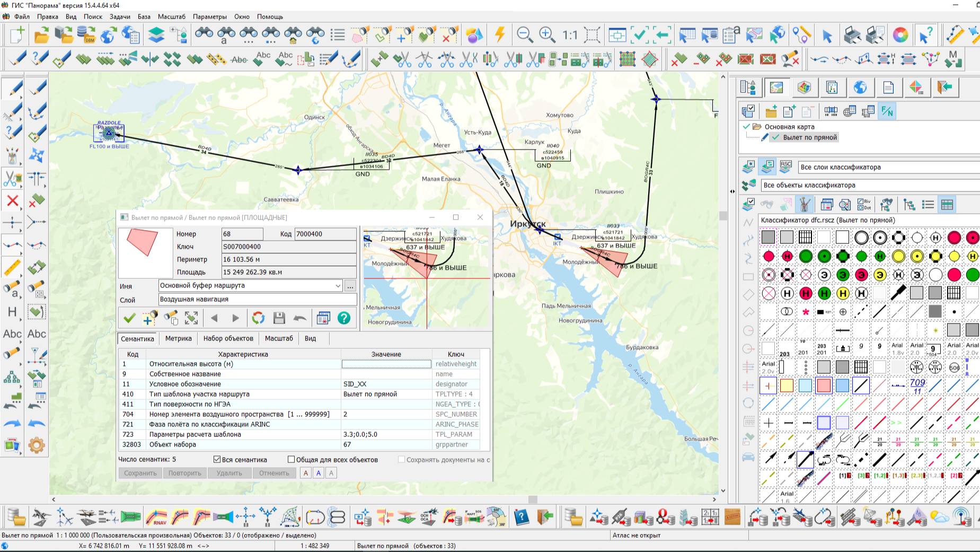Select the red filled square classifier swatch
The width and height of the screenshot is (980, 552).
[x=824, y=385]
